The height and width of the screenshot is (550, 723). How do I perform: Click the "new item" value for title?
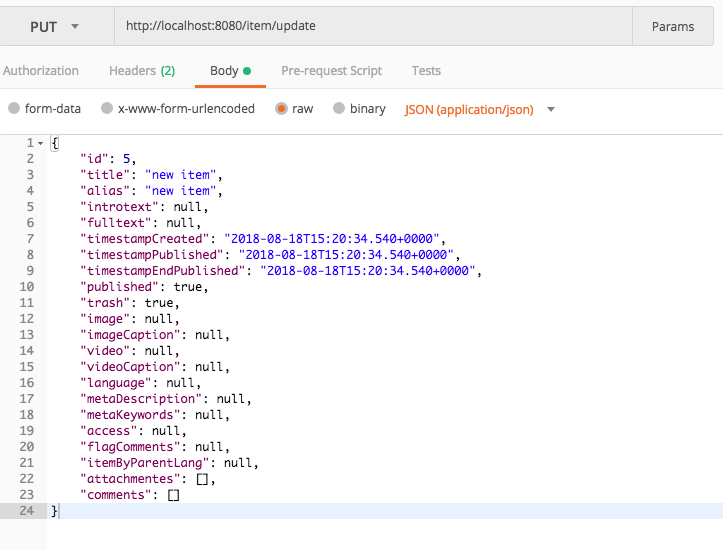coord(180,175)
